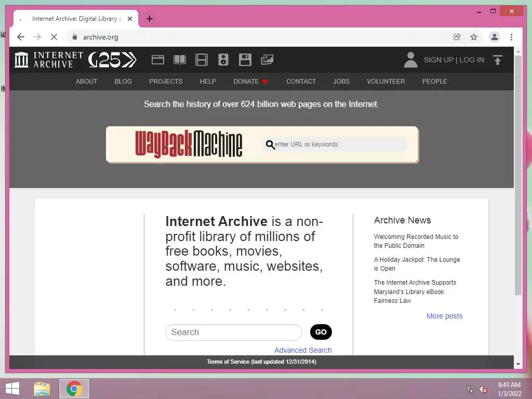532x399 pixels.
Task: Open a new tab with plus button
Action: click(x=149, y=19)
